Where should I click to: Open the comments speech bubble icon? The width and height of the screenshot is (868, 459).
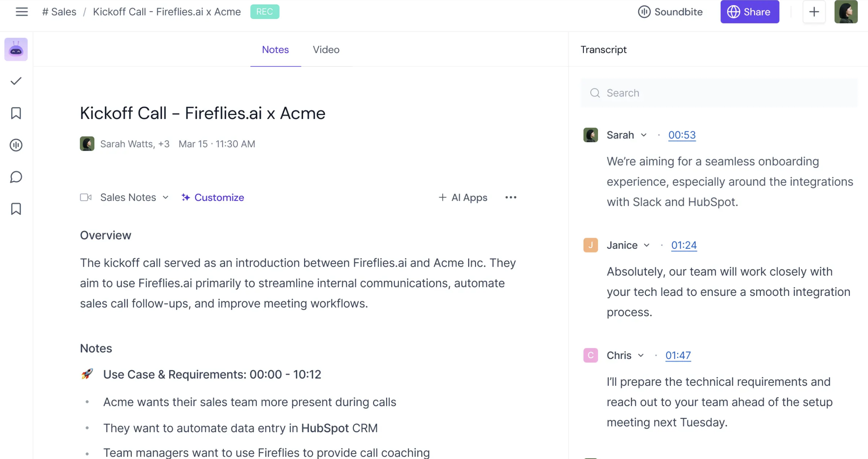point(16,177)
